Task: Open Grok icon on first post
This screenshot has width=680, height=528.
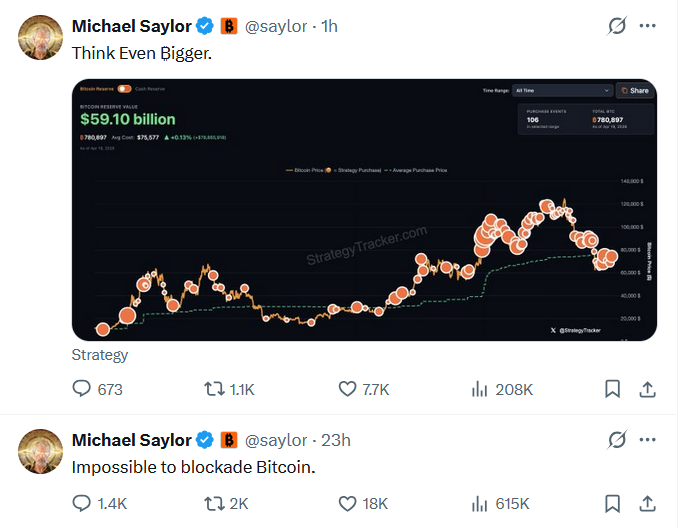Action: (x=617, y=26)
